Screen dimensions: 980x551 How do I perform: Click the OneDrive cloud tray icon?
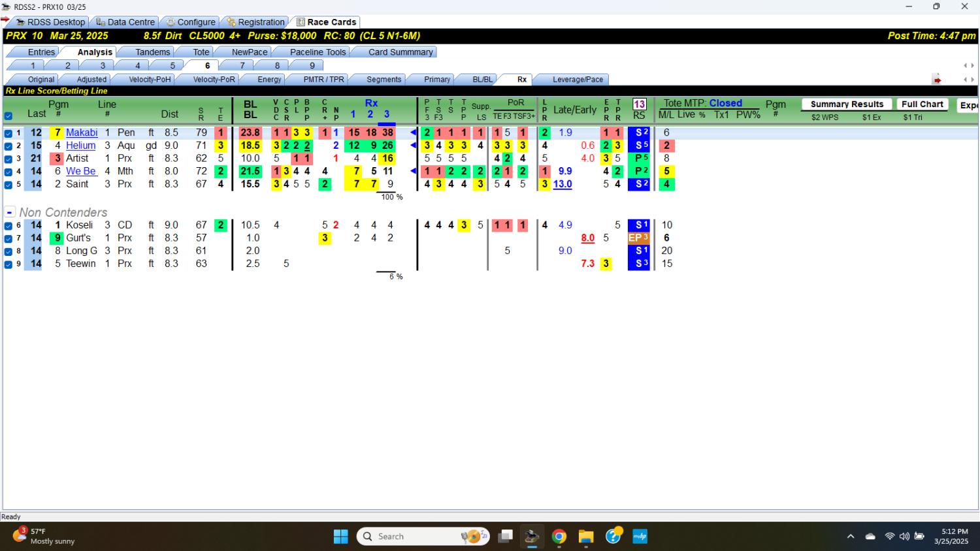870,537
